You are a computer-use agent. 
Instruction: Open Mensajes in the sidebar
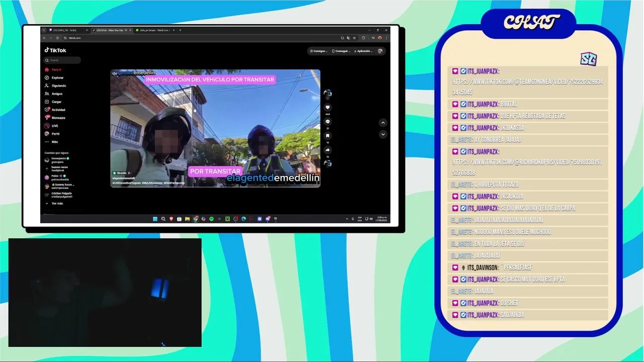(55, 118)
